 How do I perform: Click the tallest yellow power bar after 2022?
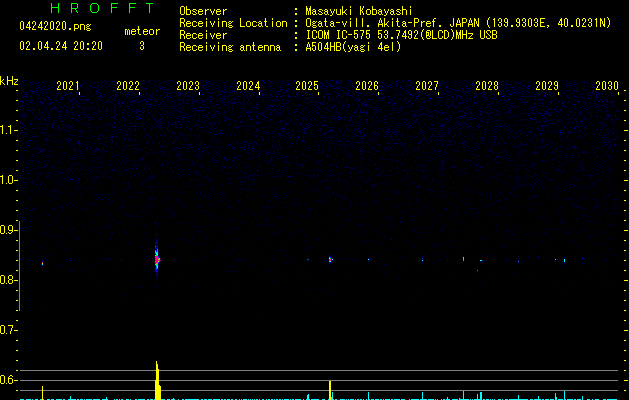tap(158, 380)
